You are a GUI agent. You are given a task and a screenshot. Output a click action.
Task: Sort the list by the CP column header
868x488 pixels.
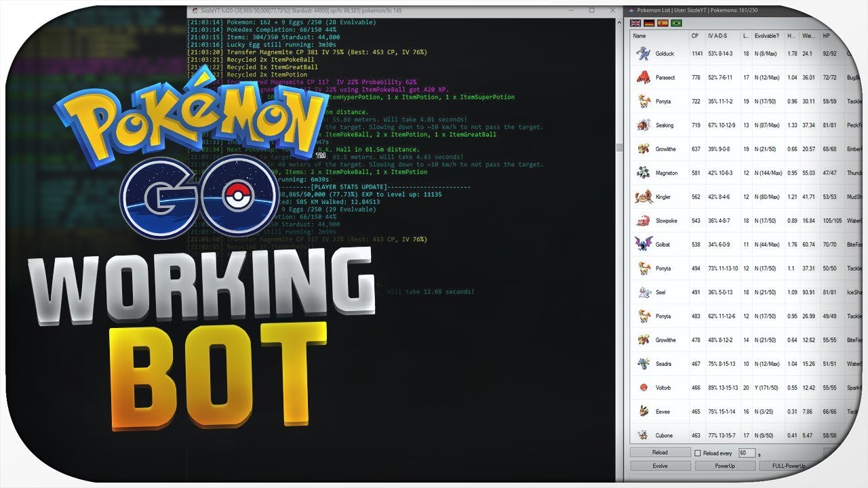695,35
